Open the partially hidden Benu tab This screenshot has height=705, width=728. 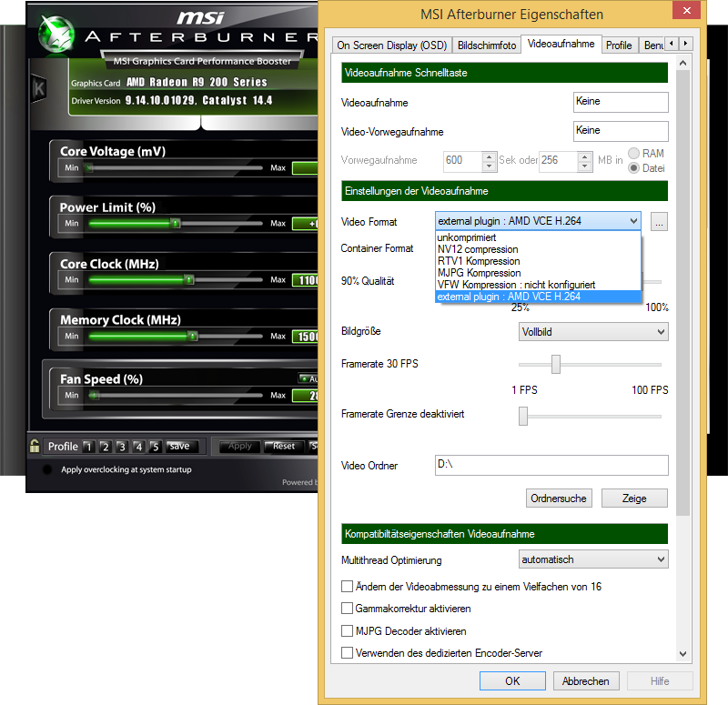(652, 45)
